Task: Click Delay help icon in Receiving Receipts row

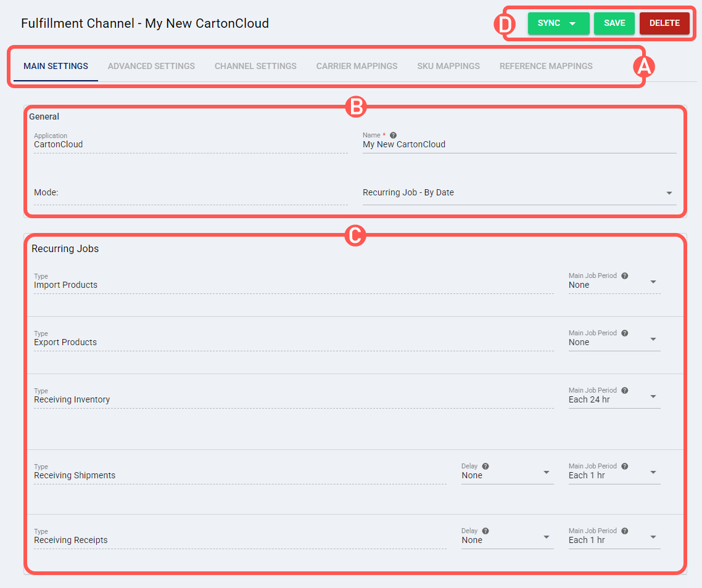Action: [485, 531]
